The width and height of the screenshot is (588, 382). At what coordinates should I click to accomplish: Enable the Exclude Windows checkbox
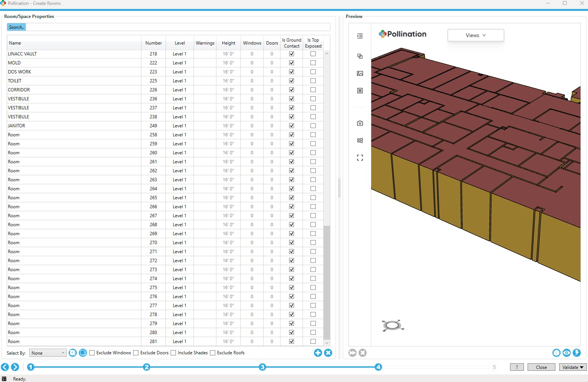point(92,353)
